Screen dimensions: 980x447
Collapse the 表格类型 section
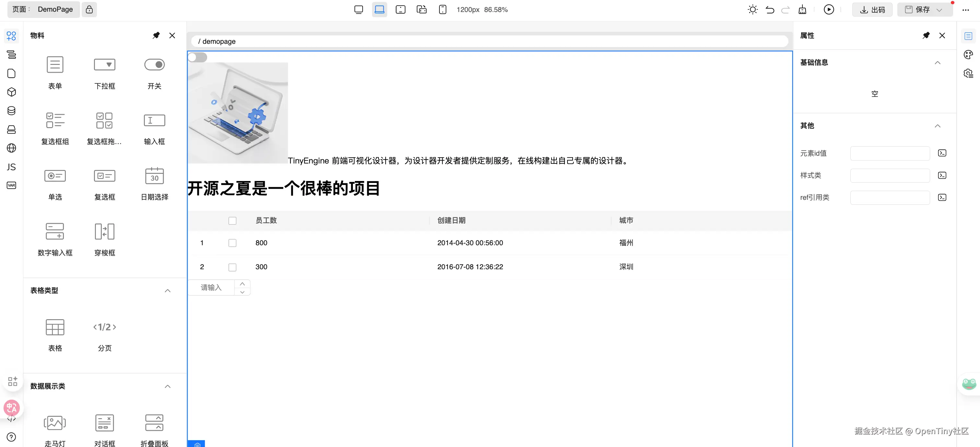coord(168,291)
